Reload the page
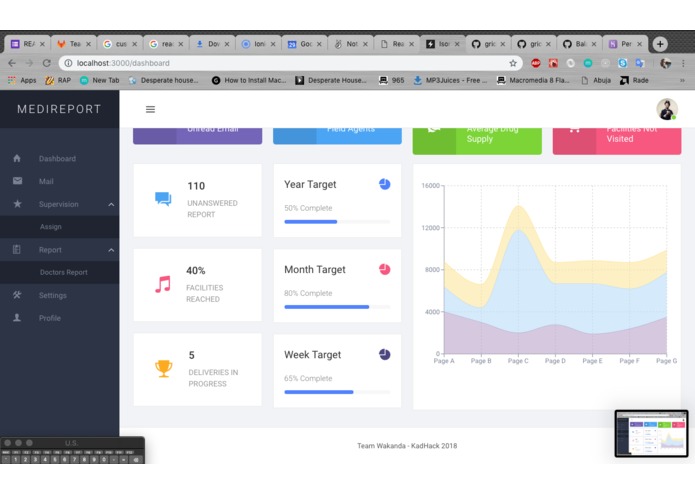The image size is (695, 494). [47, 63]
